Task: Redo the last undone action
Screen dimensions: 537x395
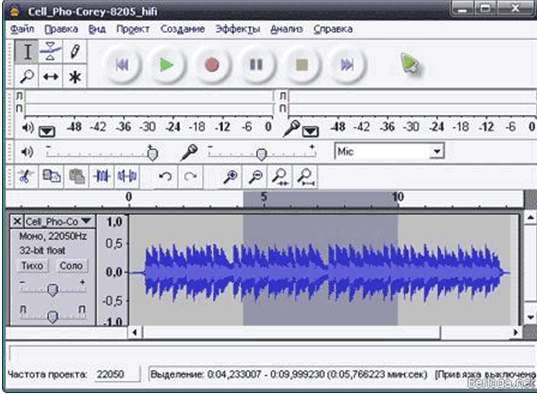Action: (190, 177)
